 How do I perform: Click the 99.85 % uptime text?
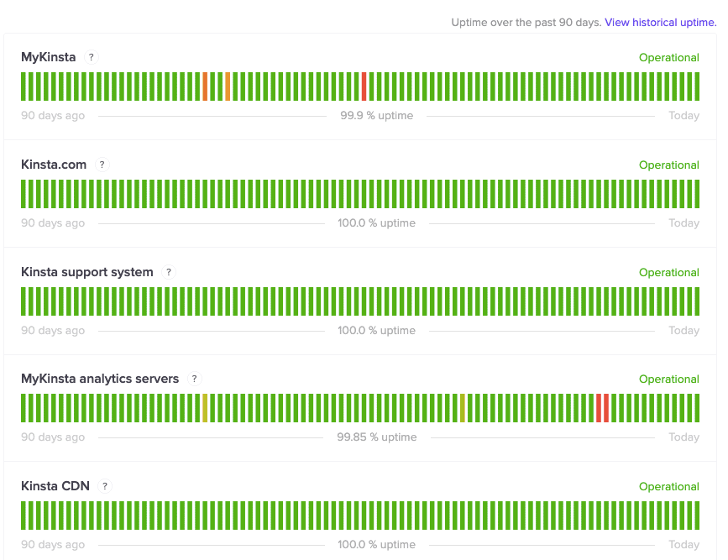coord(376,437)
